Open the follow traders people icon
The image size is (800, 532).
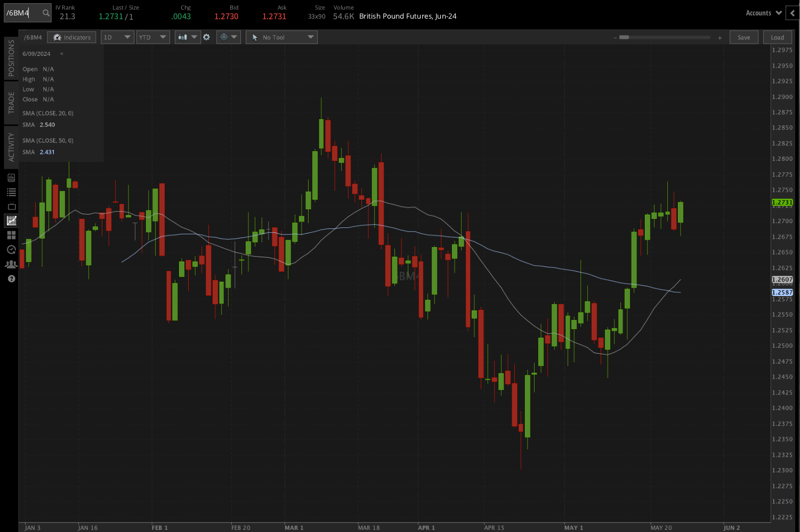point(11,264)
